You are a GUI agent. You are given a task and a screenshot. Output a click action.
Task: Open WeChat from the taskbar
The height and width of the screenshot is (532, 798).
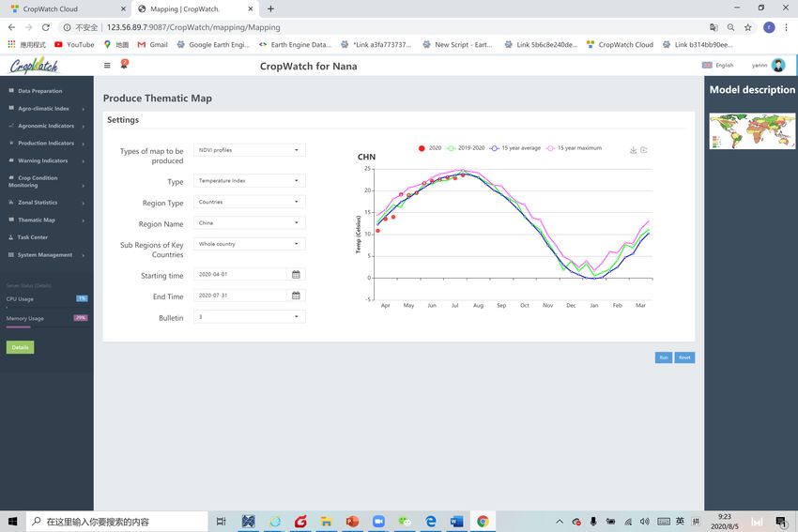point(405,522)
